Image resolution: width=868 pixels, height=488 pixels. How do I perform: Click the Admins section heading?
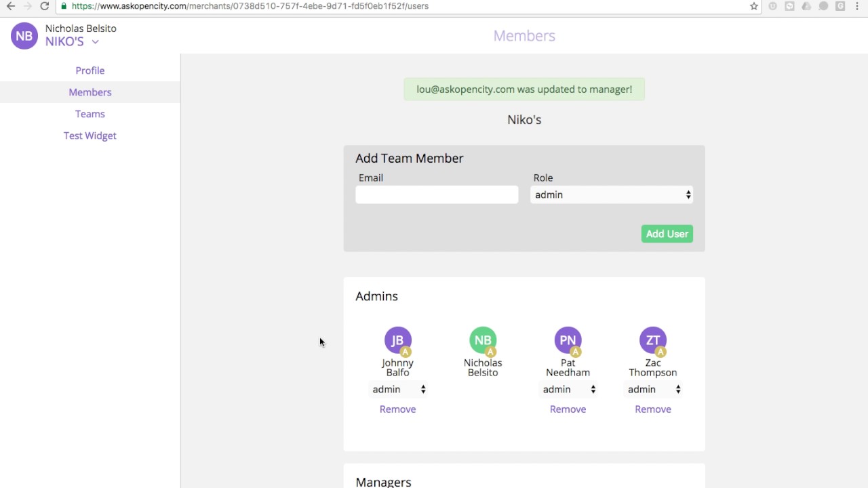coord(376,296)
